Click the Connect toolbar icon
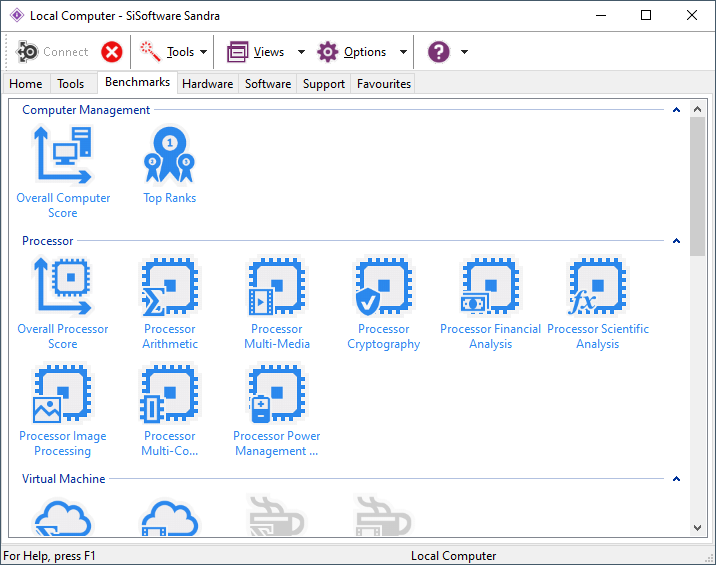716x565 pixels. coord(27,52)
